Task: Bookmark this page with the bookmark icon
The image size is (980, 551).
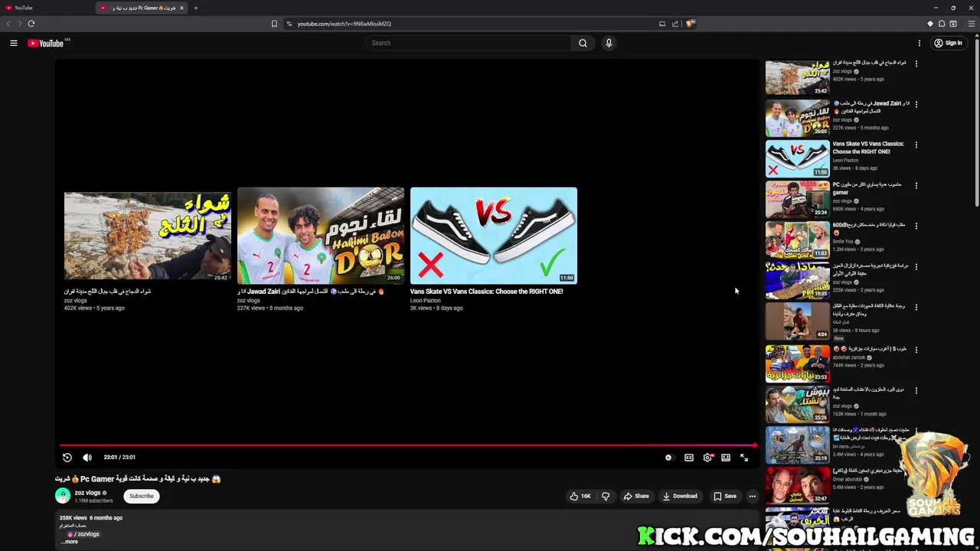Action: click(274, 24)
